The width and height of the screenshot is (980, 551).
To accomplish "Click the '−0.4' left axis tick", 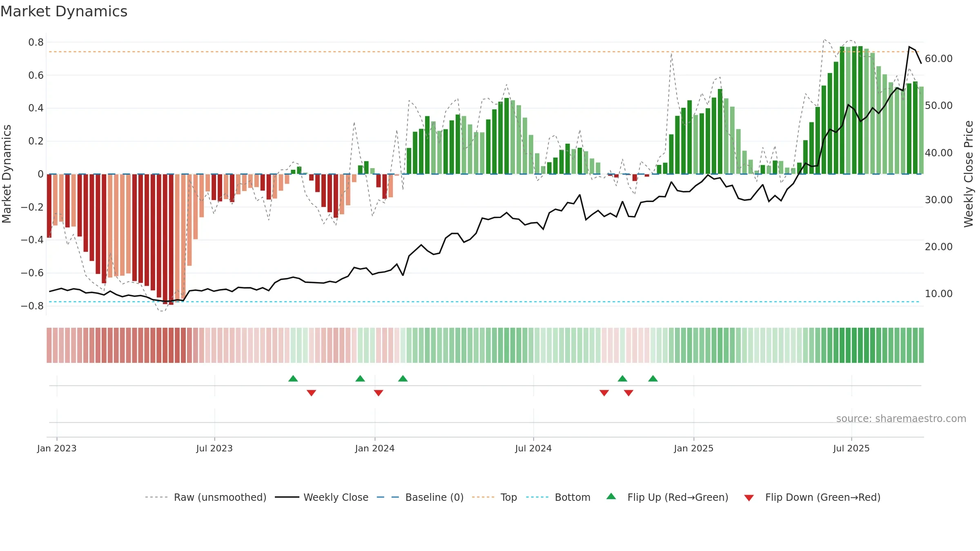I will pyautogui.click(x=32, y=240).
